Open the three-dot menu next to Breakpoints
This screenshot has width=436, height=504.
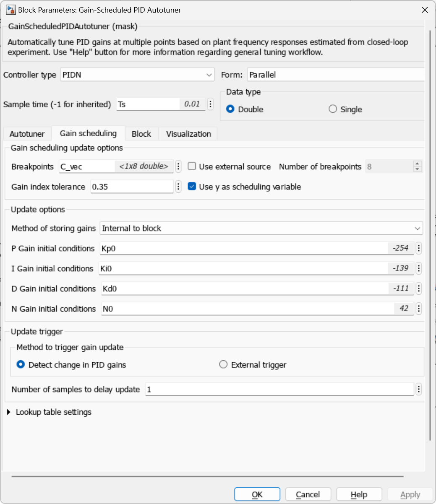tap(178, 166)
